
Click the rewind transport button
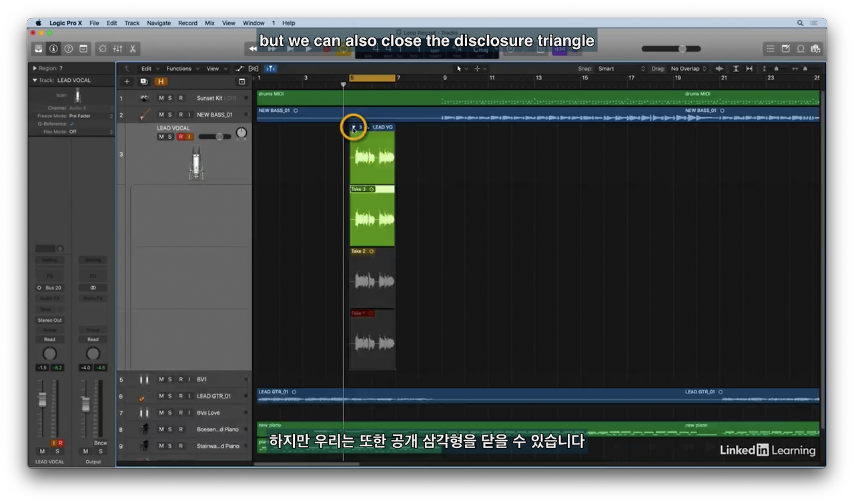tap(253, 48)
